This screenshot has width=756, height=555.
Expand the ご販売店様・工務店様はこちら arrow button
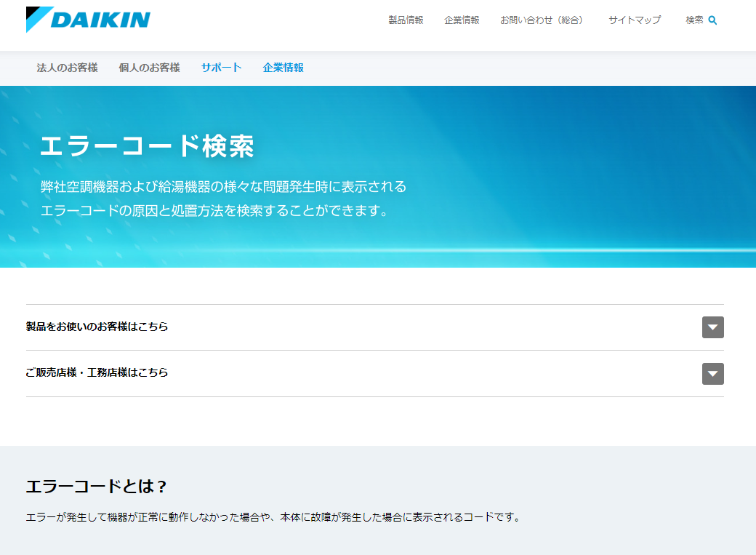(x=712, y=374)
